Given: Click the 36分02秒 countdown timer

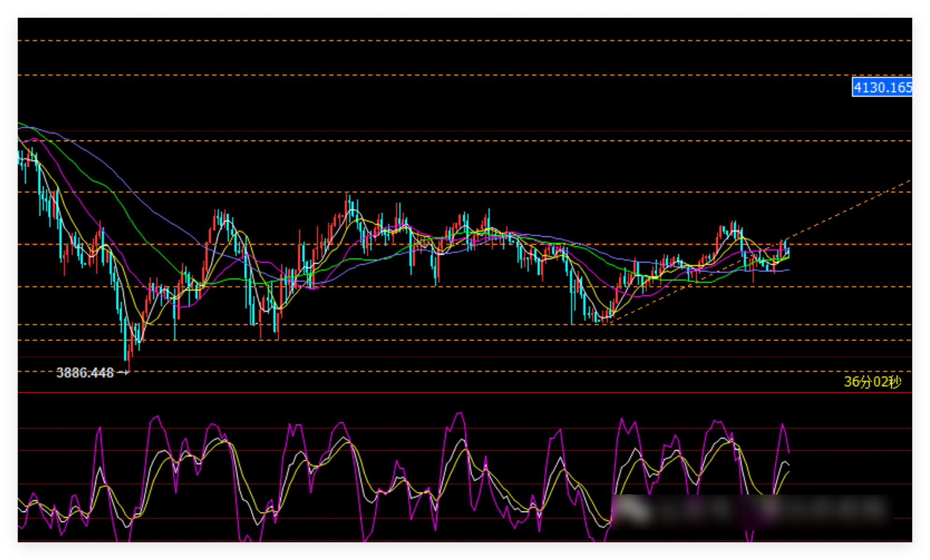Looking at the screenshot, I should (x=873, y=382).
